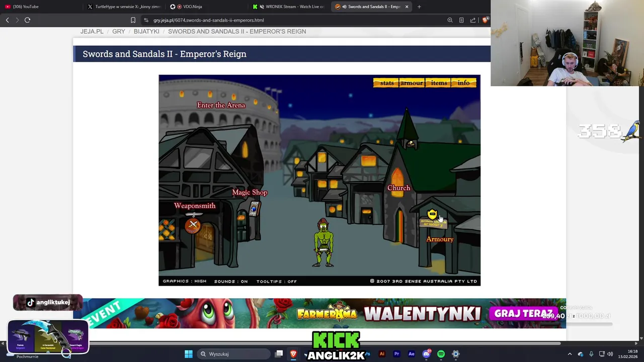Toggle SOUNDS : ON setting
Screen dimensions: 644x362
231,281
